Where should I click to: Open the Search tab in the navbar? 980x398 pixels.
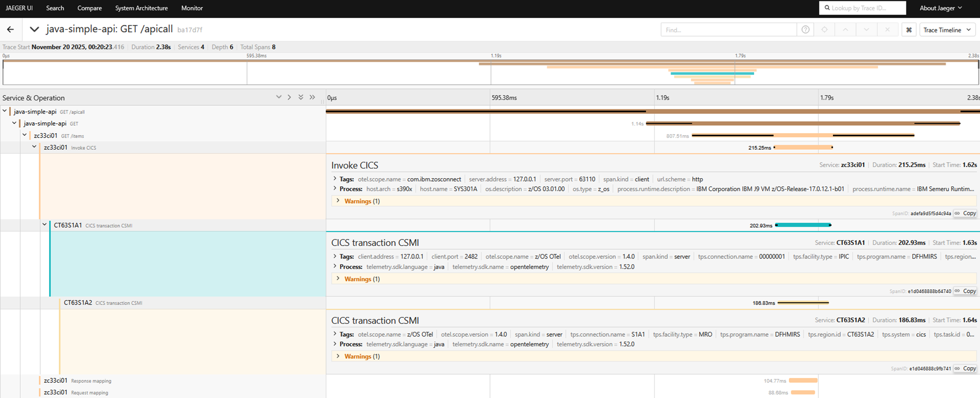pyautogui.click(x=55, y=8)
